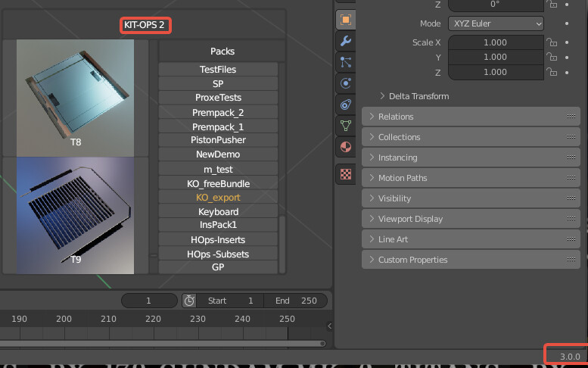
Task: Open the Material properties tab
Action: [346, 147]
